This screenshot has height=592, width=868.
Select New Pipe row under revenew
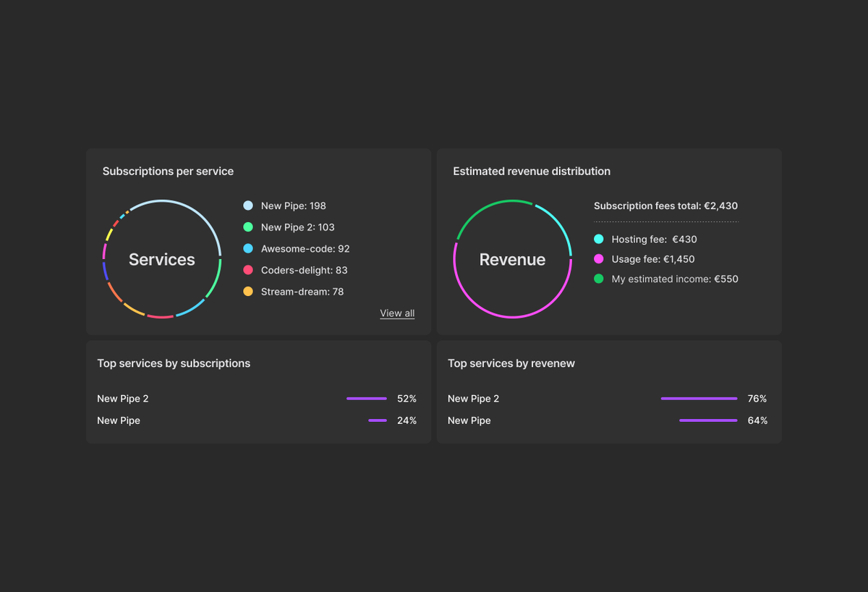point(608,420)
